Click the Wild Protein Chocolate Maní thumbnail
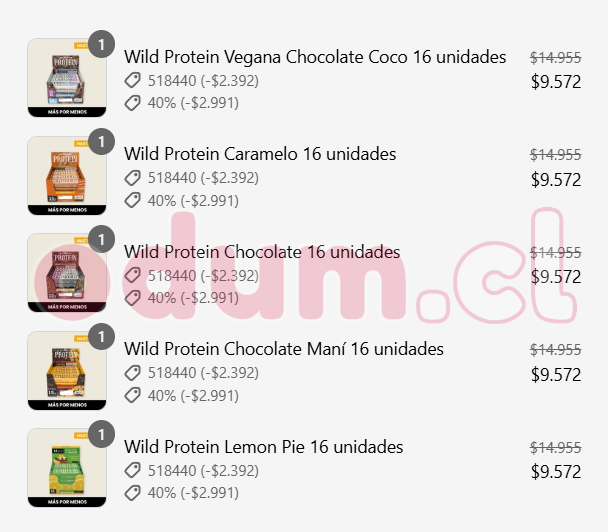Screen dimensions: 608x532 pos(66,371)
